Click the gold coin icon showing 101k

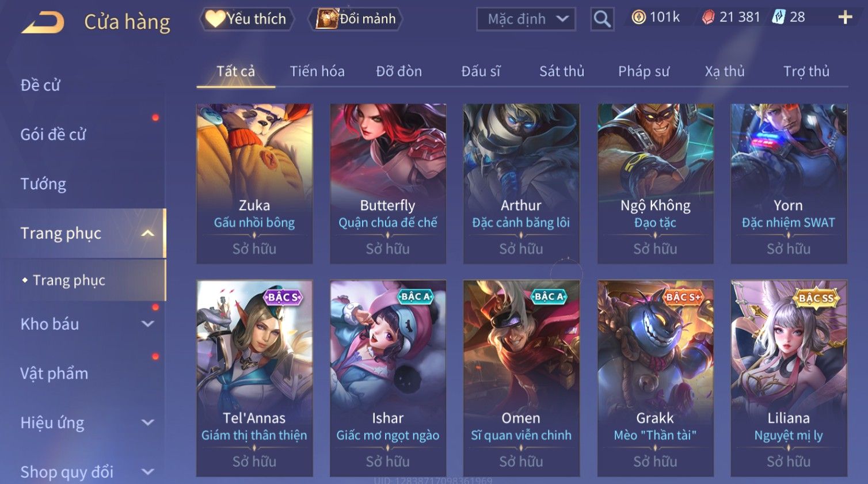(x=638, y=17)
